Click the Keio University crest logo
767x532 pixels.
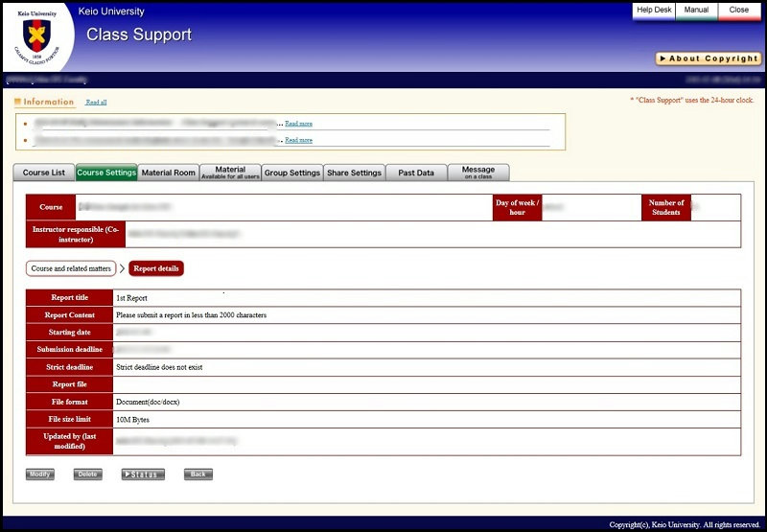37,37
